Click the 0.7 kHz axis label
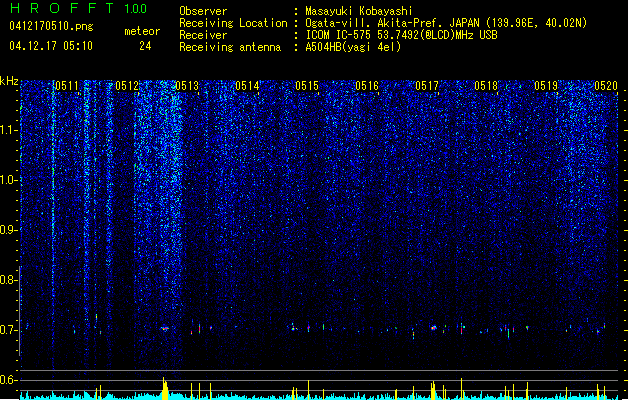 point(8,330)
